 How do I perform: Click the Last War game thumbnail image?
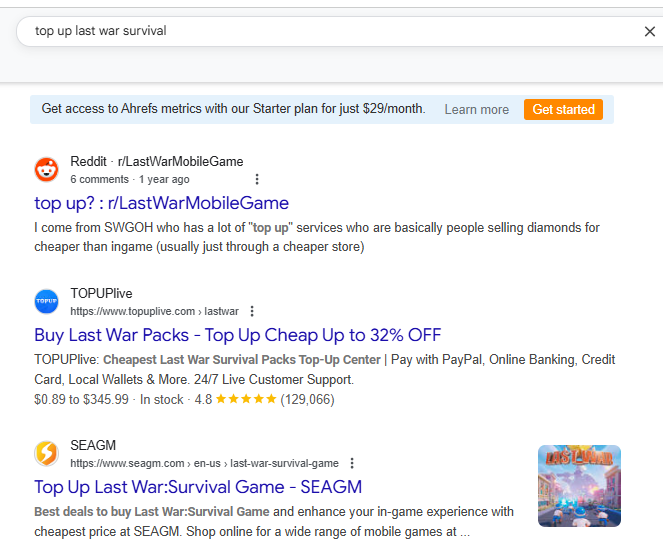pos(579,486)
